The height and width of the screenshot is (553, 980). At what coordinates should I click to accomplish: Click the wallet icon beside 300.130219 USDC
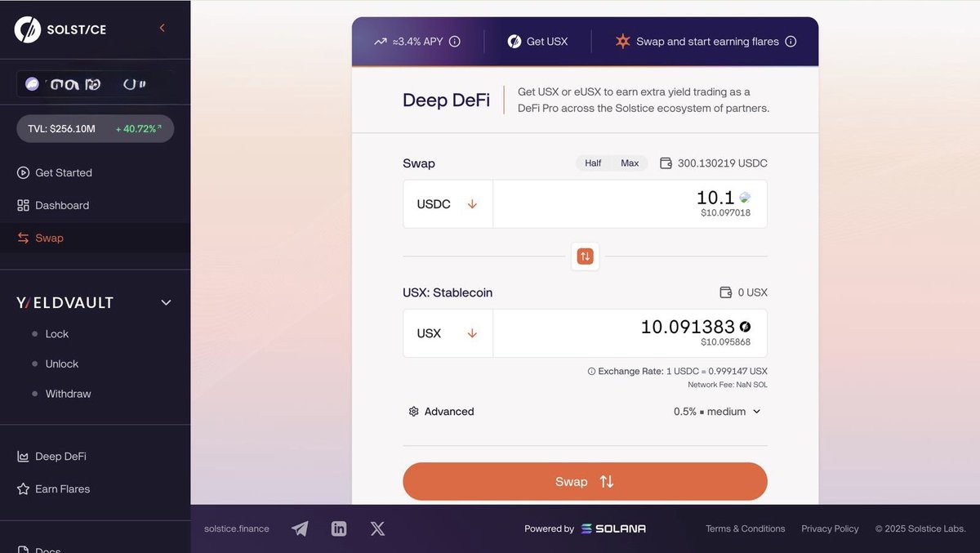666,163
